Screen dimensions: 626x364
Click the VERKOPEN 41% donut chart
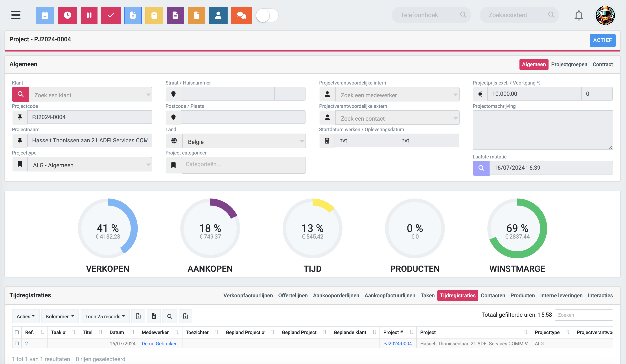pyautogui.click(x=108, y=228)
